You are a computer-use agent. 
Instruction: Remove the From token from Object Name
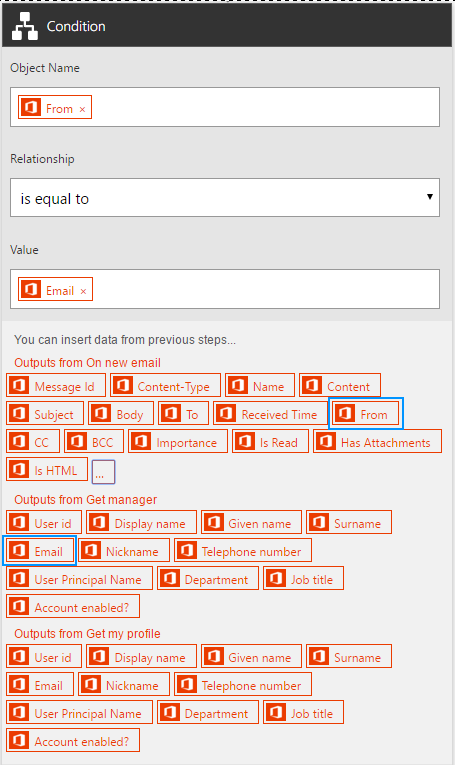click(82, 109)
